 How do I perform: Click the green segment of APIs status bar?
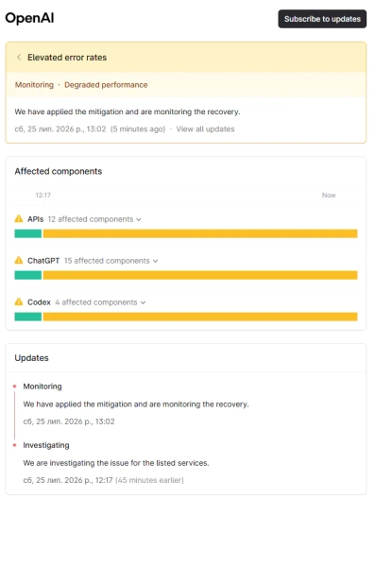pos(27,233)
